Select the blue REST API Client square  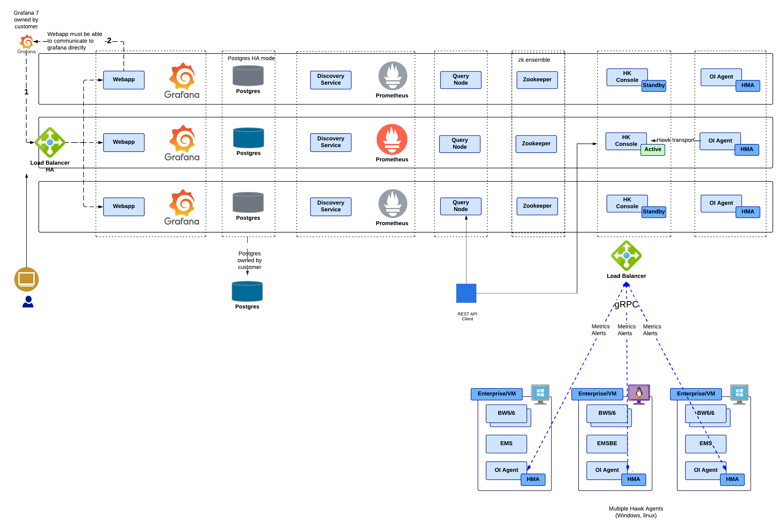pos(466,293)
